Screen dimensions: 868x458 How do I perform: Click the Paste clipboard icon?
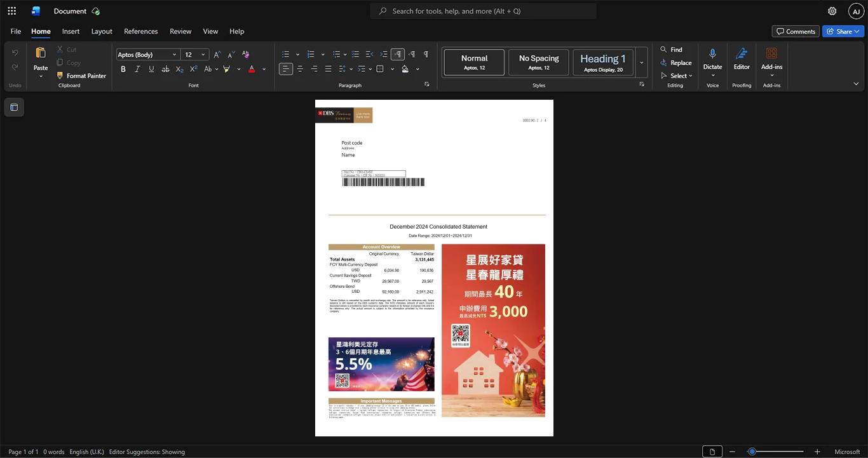click(x=41, y=53)
